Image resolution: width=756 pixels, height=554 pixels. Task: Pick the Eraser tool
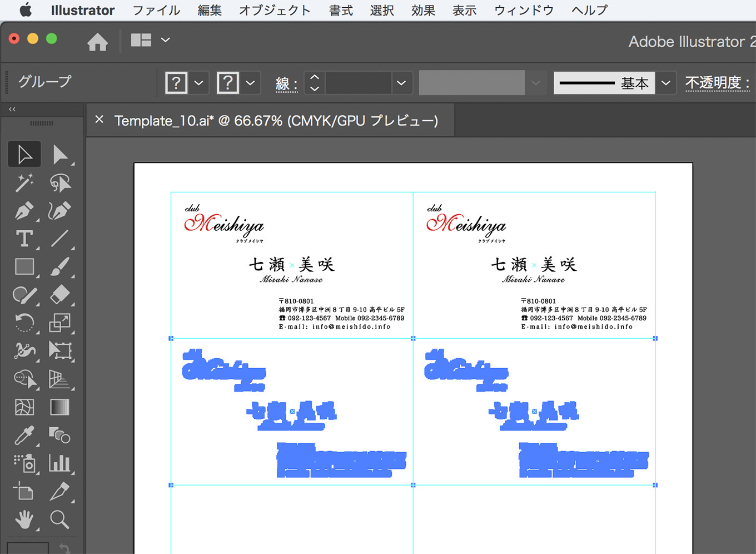(60, 295)
